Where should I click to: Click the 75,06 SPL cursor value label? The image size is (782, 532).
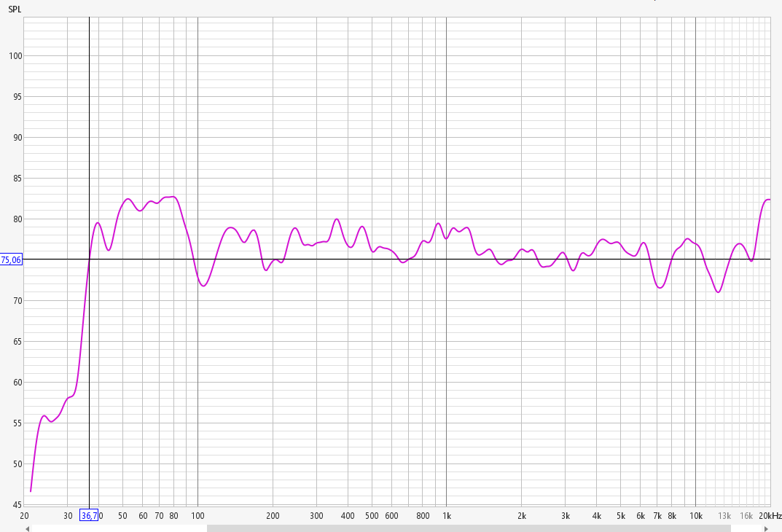[11, 259]
